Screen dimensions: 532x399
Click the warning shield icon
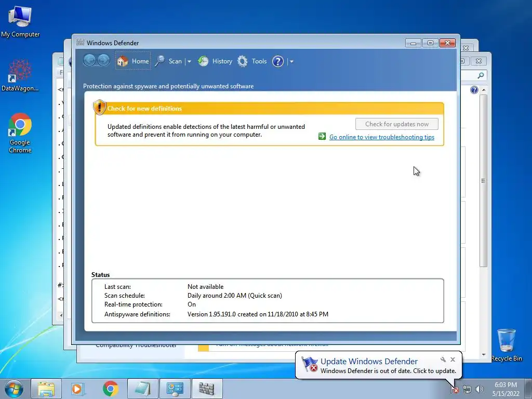click(99, 107)
